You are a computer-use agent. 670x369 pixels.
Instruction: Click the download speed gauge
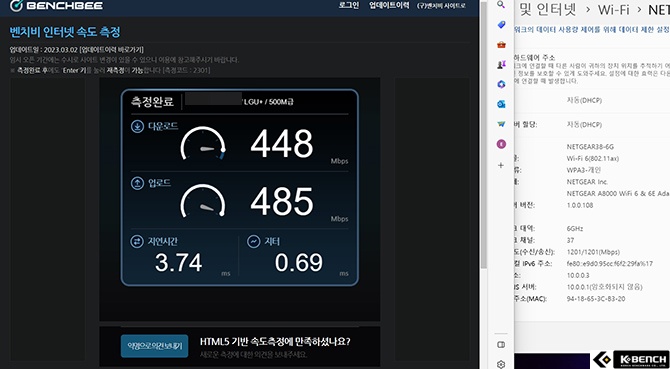pyautogui.click(x=203, y=144)
